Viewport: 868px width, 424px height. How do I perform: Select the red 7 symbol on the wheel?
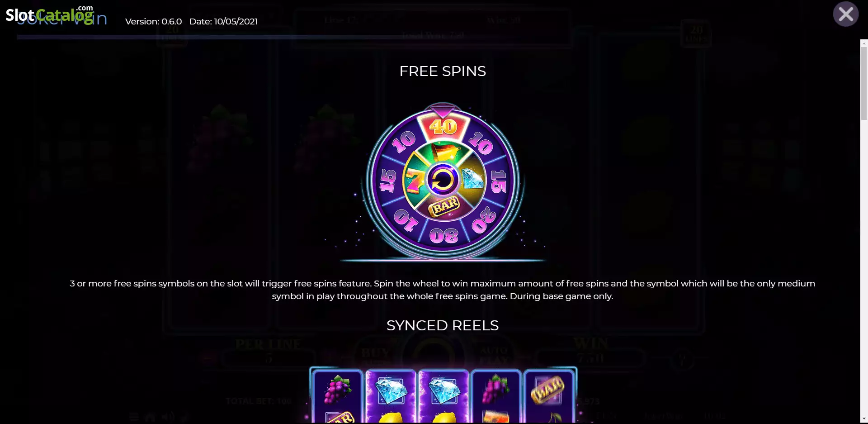click(415, 181)
